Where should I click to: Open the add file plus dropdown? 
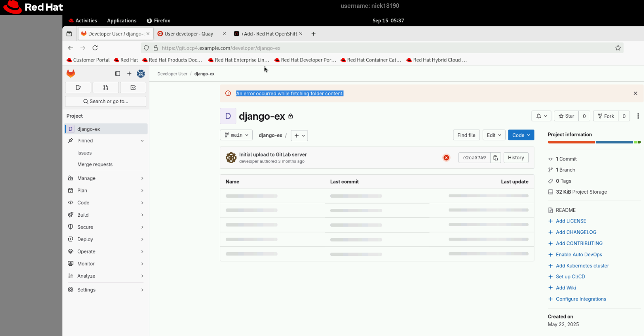pyautogui.click(x=299, y=135)
